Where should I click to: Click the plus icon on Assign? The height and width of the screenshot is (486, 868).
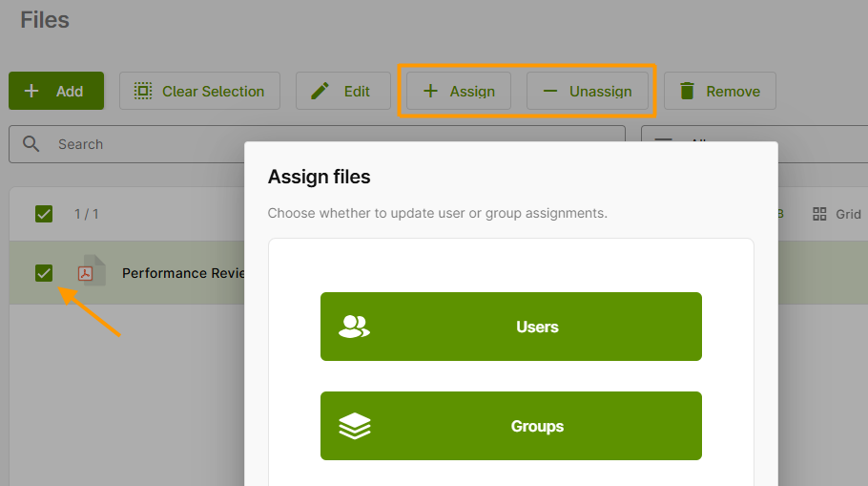coord(430,91)
